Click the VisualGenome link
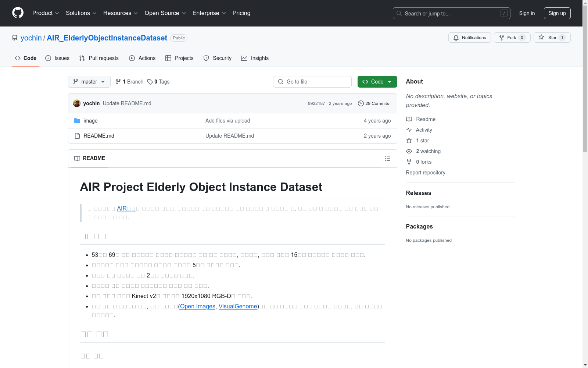 click(x=238, y=306)
